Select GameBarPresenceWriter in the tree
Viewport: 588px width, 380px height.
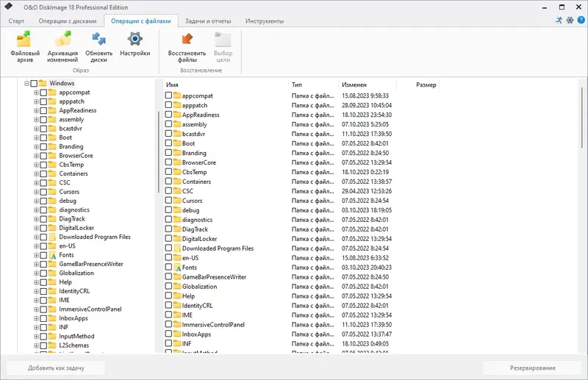(91, 264)
